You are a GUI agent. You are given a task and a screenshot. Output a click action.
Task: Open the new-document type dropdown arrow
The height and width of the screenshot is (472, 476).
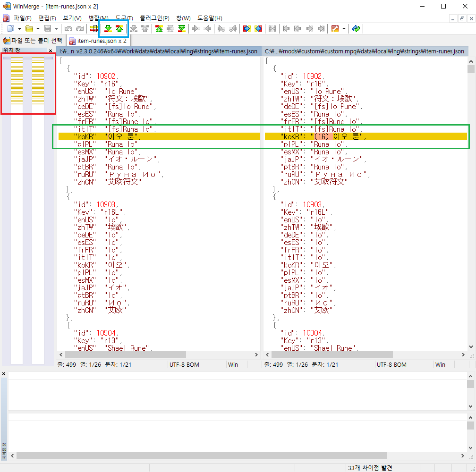point(19,29)
